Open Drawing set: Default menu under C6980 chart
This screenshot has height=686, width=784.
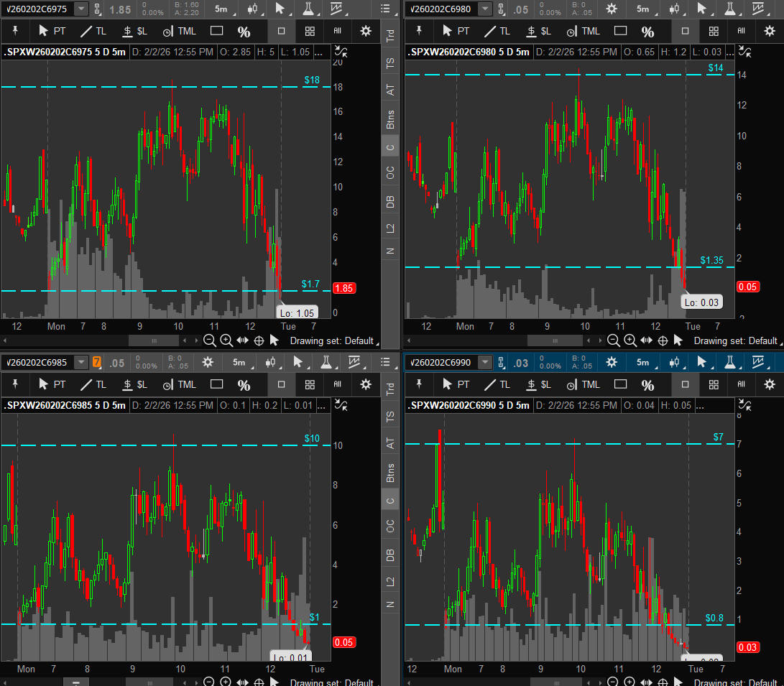pos(735,340)
